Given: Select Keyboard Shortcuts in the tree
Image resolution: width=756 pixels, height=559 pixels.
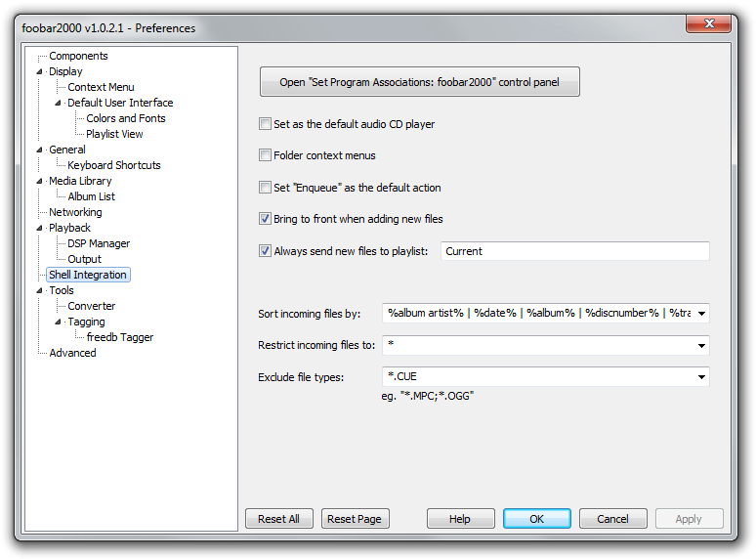Looking at the screenshot, I should click(x=113, y=165).
